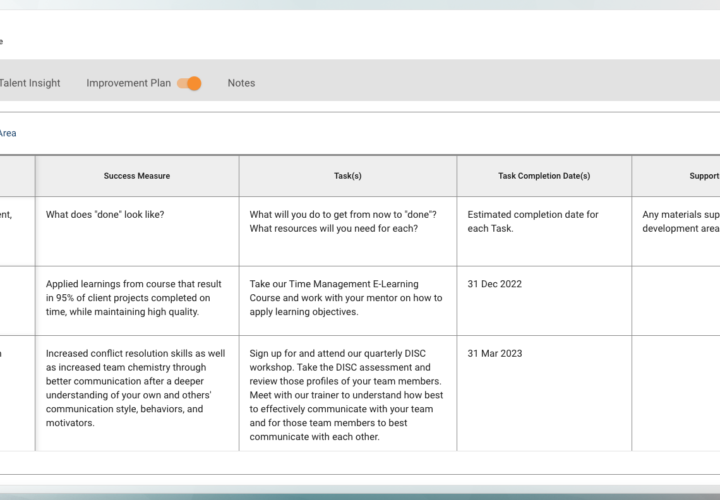Open the Talent Insight tab

(29, 83)
